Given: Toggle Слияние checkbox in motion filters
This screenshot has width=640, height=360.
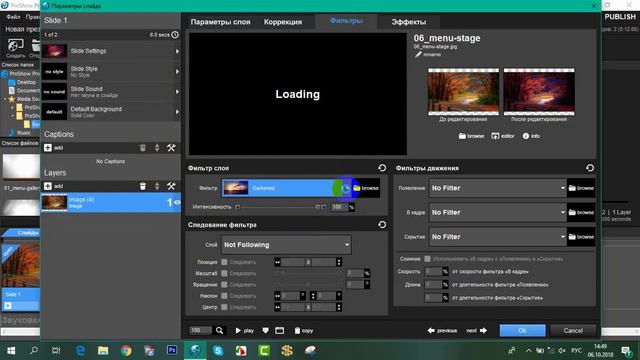Looking at the screenshot, I should coord(427,259).
